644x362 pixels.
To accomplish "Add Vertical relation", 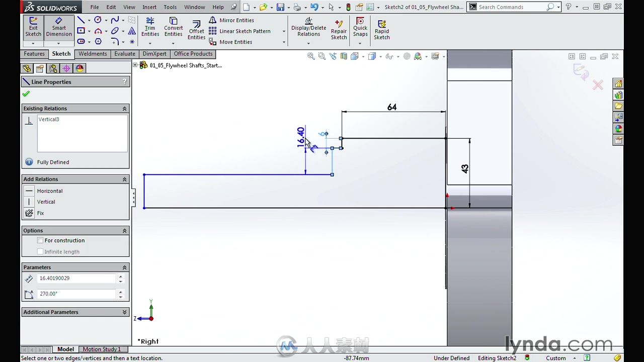I will tap(41, 202).
